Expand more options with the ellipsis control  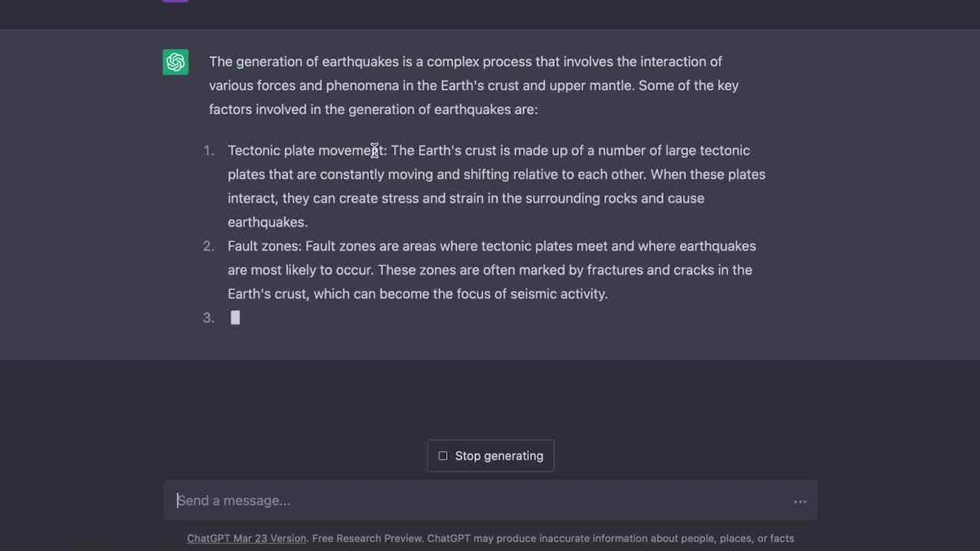coord(800,501)
